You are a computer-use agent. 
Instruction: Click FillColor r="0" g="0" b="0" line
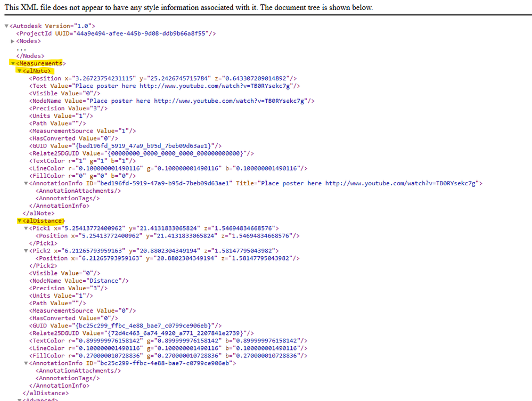point(83,176)
